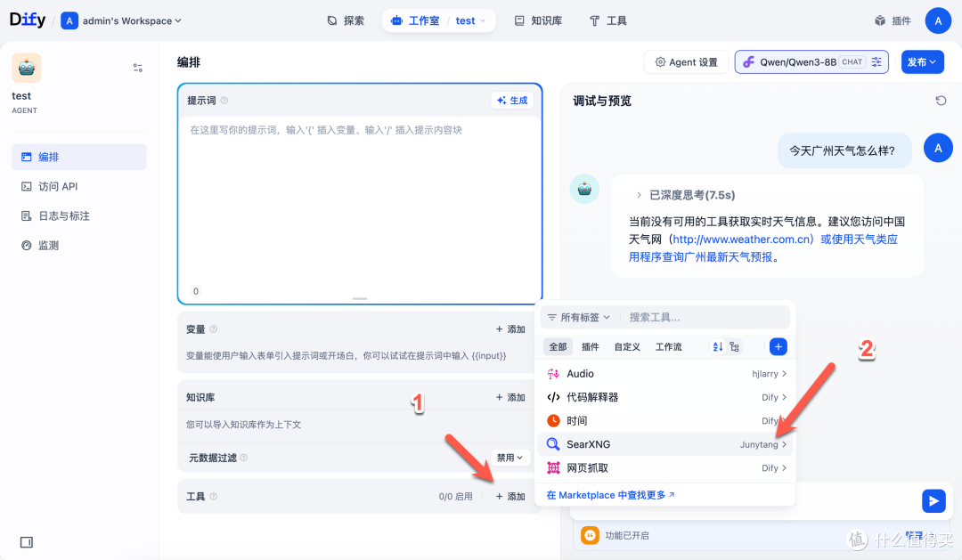Click the blue send message button
962x560 pixels.
click(933, 501)
